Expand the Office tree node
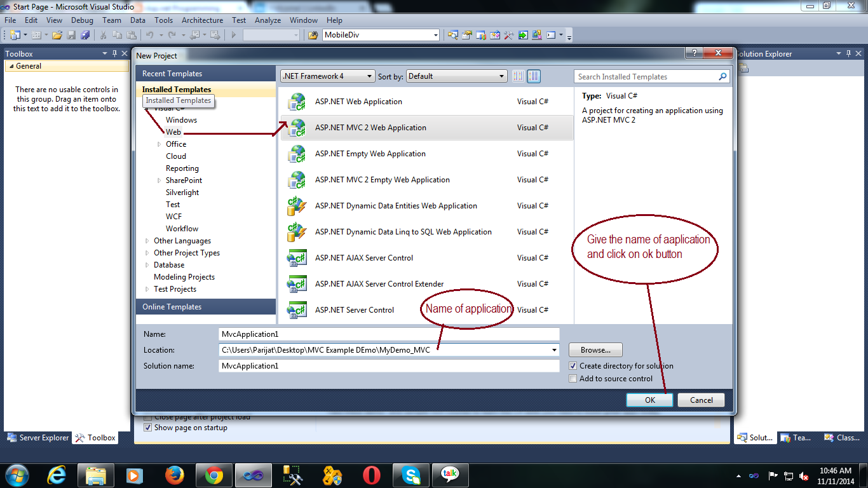The height and width of the screenshot is (488, 868). tap(159, 144)
